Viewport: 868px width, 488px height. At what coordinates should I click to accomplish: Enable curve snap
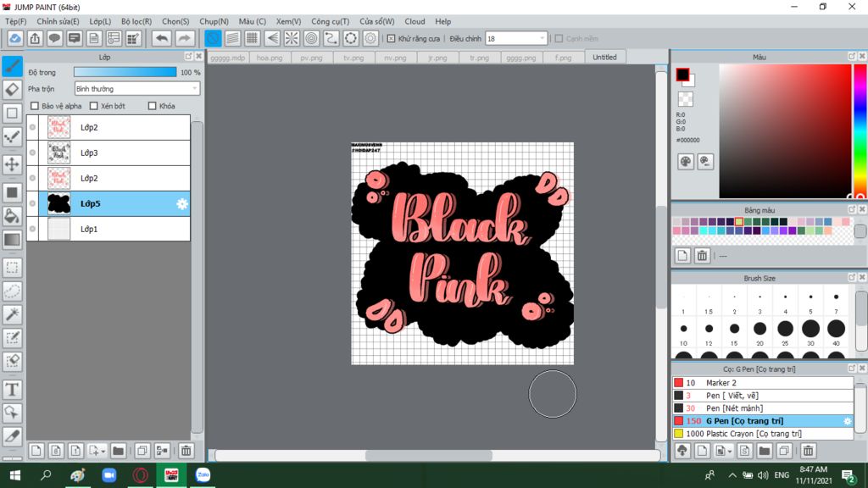[x=331, y=39]
